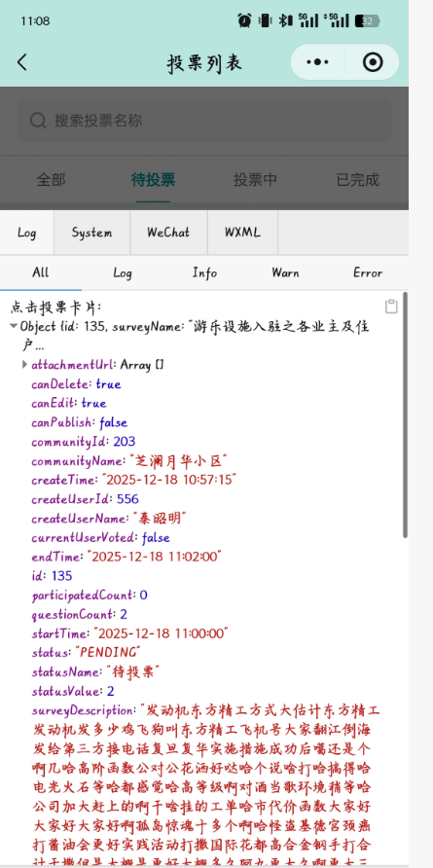Open the 投票中 tab
This screenshot has width=433, height=868.
pos(255,180)
